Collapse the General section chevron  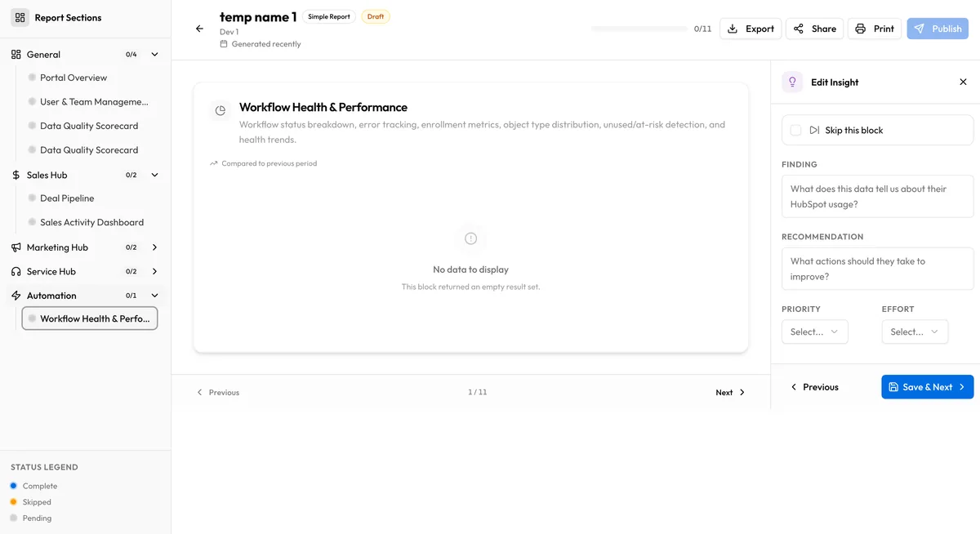(154, 54)
